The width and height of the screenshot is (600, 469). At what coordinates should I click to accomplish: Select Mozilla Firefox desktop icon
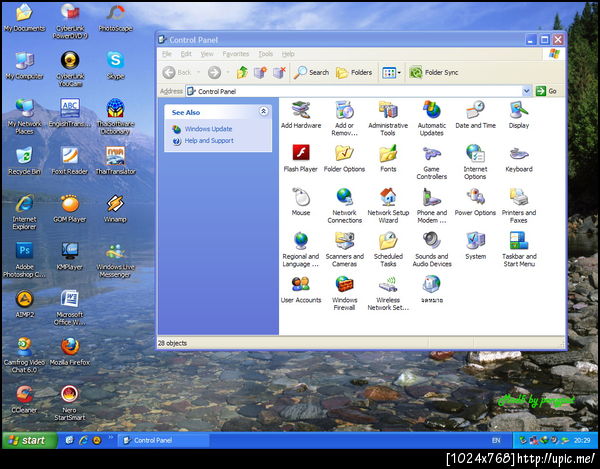70,352
